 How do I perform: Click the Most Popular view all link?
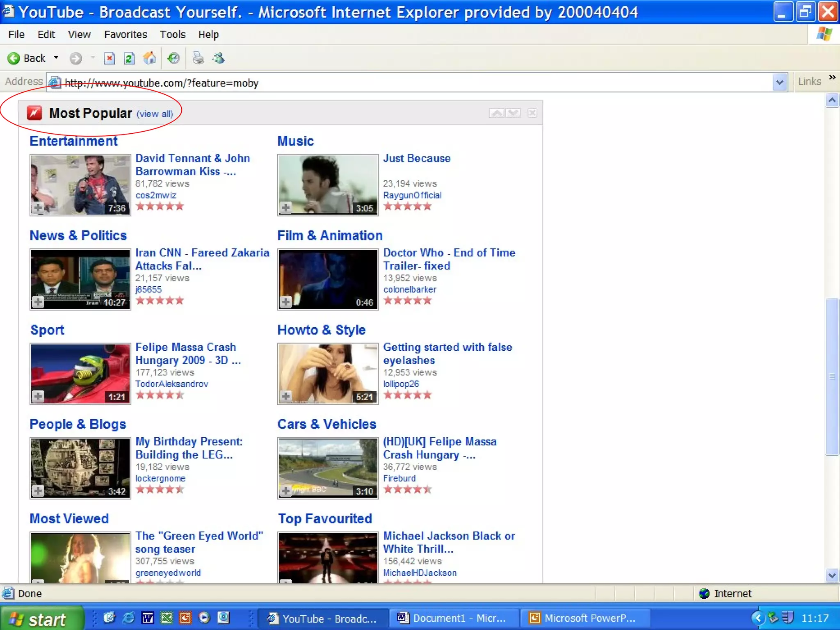155,114
